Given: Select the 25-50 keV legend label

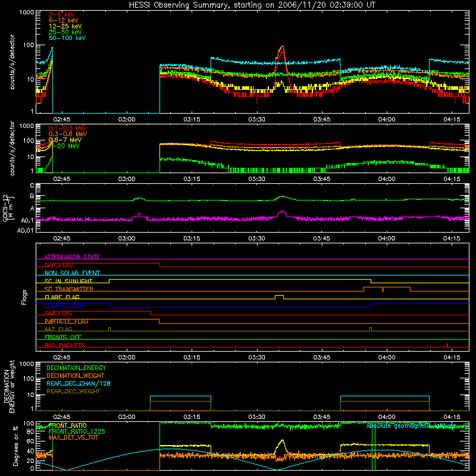Looking at the screenshot, I should (x=65, y=32).
